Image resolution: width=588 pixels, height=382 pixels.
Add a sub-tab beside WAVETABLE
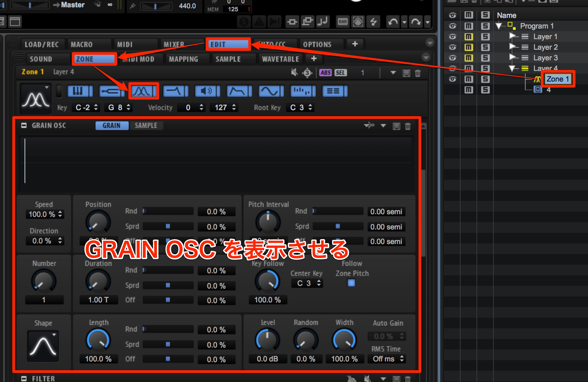pyautogui.click(x=314, y=59)
